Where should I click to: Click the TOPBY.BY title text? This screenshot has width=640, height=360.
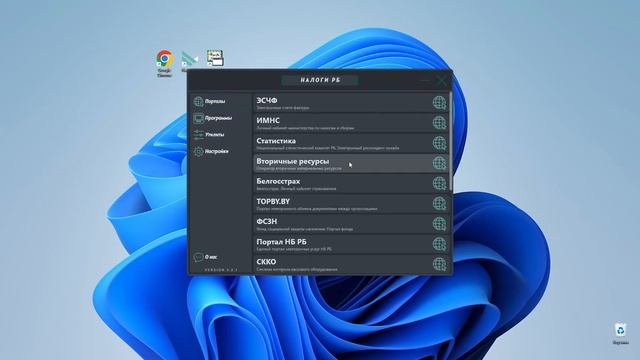coord(273,201)
